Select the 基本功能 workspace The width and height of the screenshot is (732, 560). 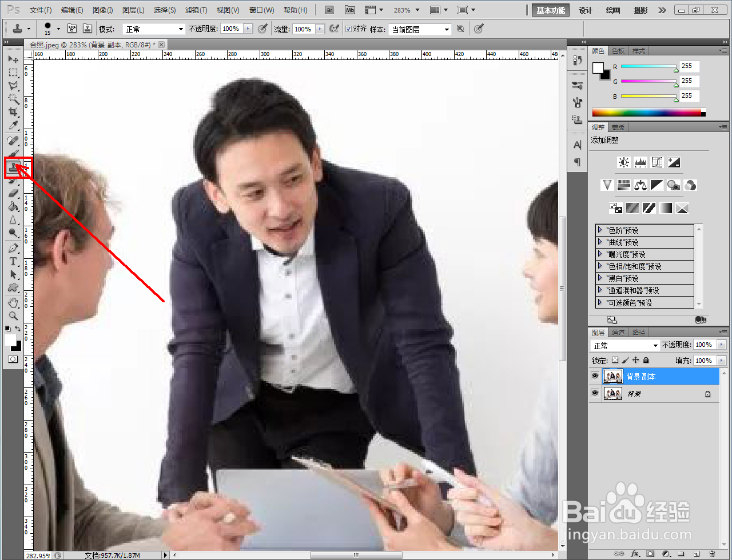click(551, 10)
